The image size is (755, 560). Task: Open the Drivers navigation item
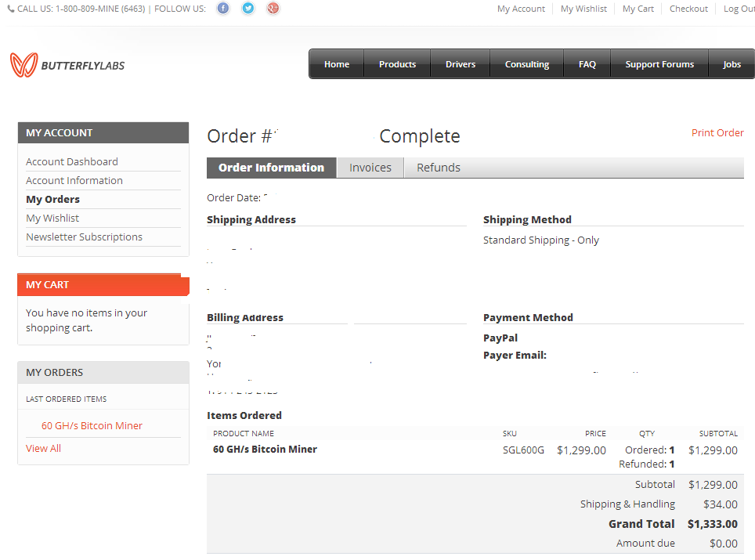pos(461,64)
